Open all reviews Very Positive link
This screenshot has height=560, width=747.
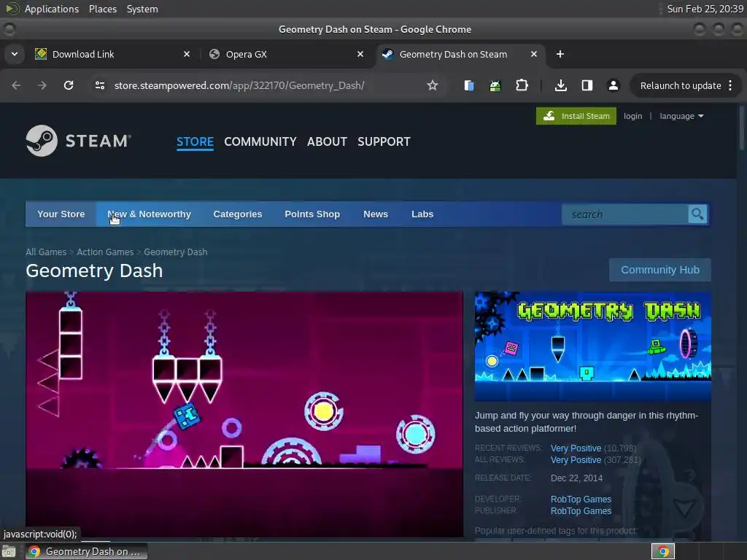click(576, 460)
